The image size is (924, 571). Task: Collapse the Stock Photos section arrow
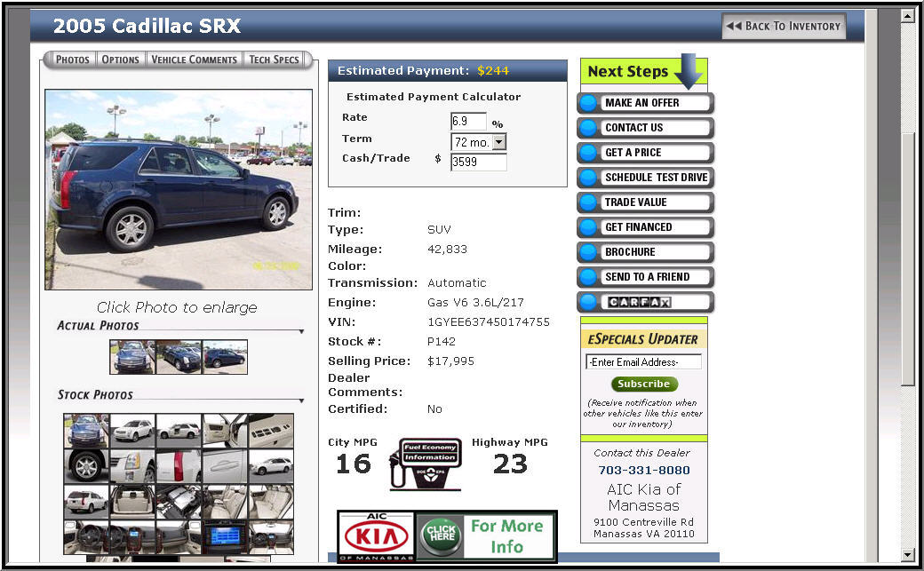click(x=301, y=400)
